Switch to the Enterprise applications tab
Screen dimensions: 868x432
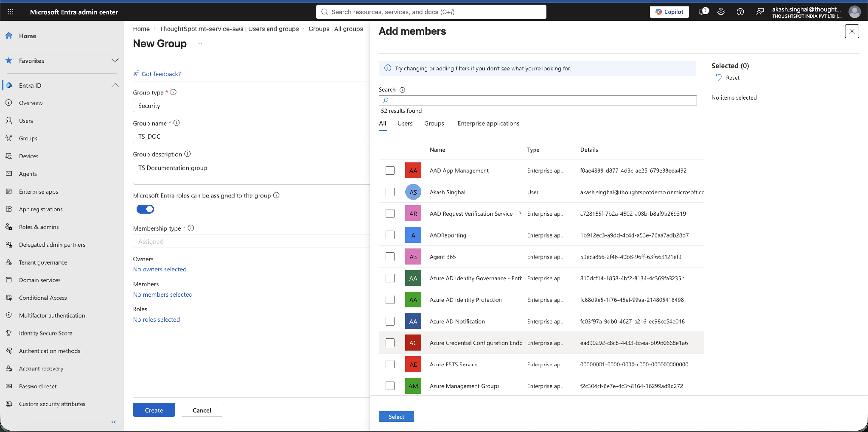click(x=488, y=123)
